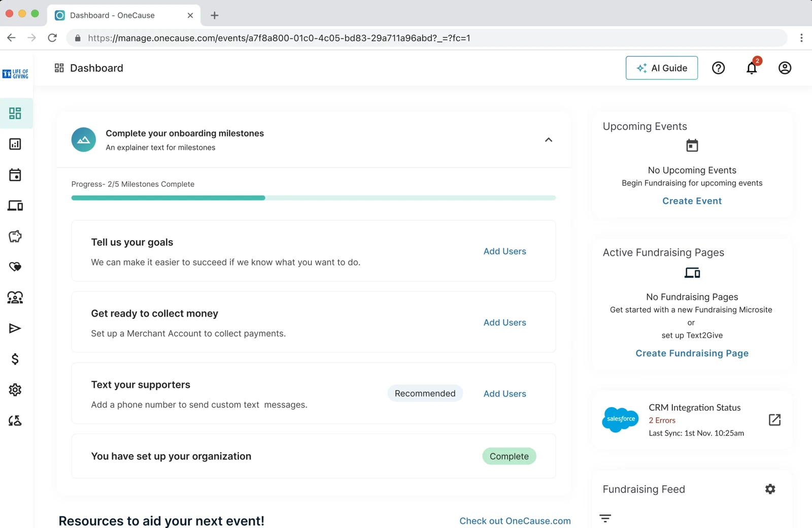Open the events calendar sidebar icon

[15, 175]
